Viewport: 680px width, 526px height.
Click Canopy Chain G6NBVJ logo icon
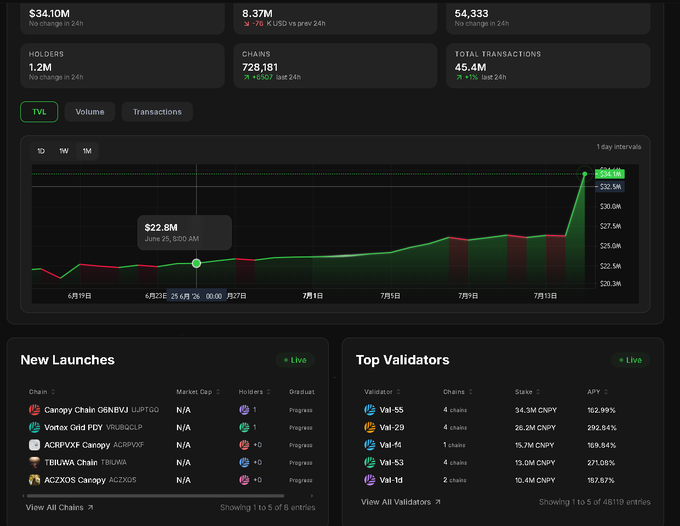coord(34,410)
